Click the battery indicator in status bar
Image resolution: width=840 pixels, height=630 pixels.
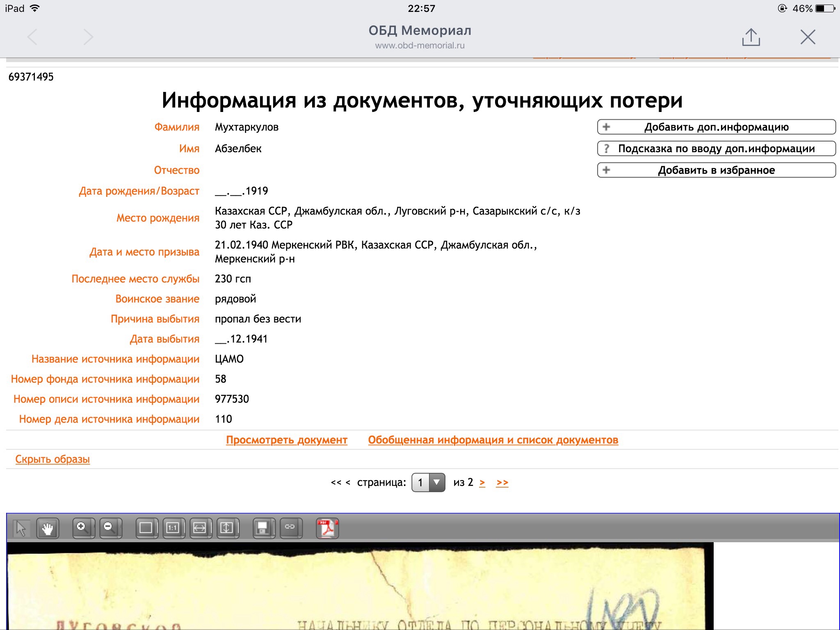click(x=825, y=9)
